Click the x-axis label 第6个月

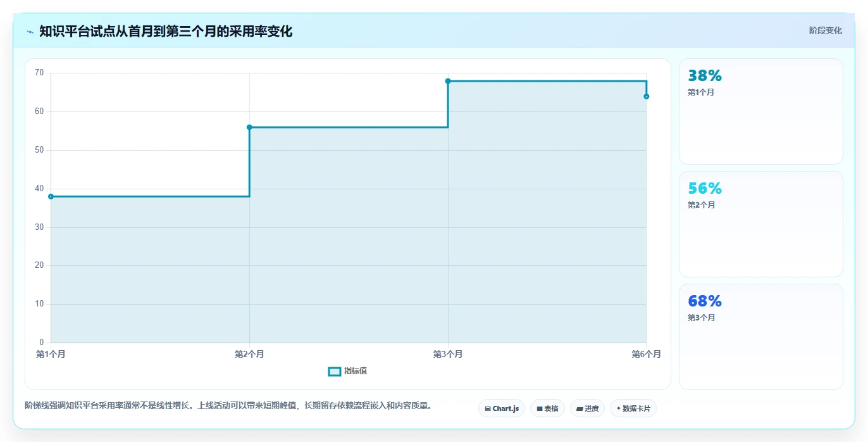(646, 354)
